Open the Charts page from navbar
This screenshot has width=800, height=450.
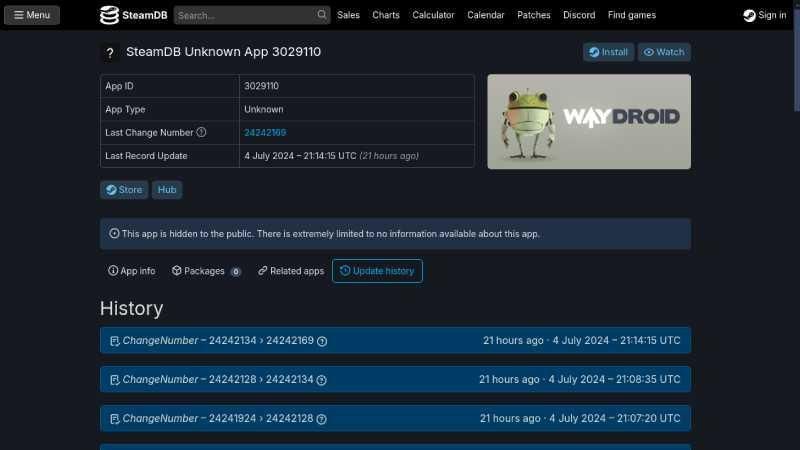pyautogui.click(x=386, y=15)
